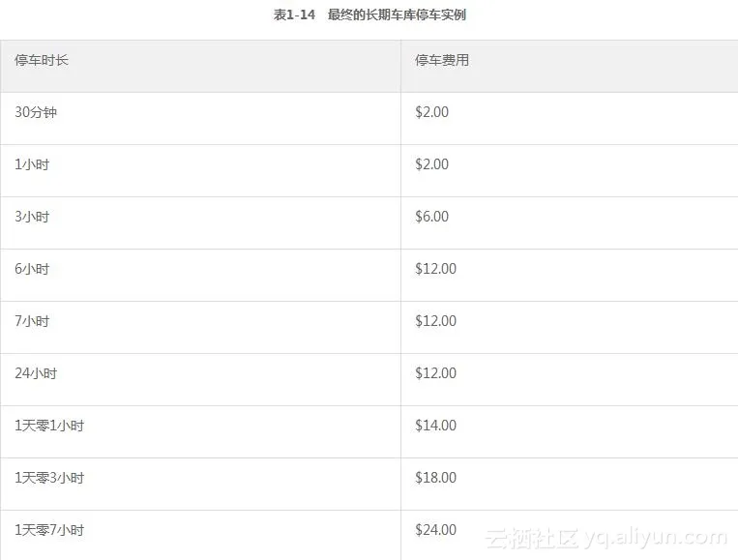The height and width of the screenshot is (560, 738).
Task: Click the $24.00 fee cell
Action: click(x=435, y=530)
